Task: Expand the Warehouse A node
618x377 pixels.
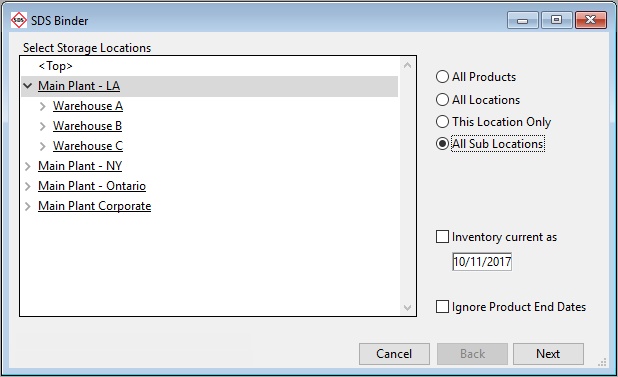Action: click(x=43, y=106)
